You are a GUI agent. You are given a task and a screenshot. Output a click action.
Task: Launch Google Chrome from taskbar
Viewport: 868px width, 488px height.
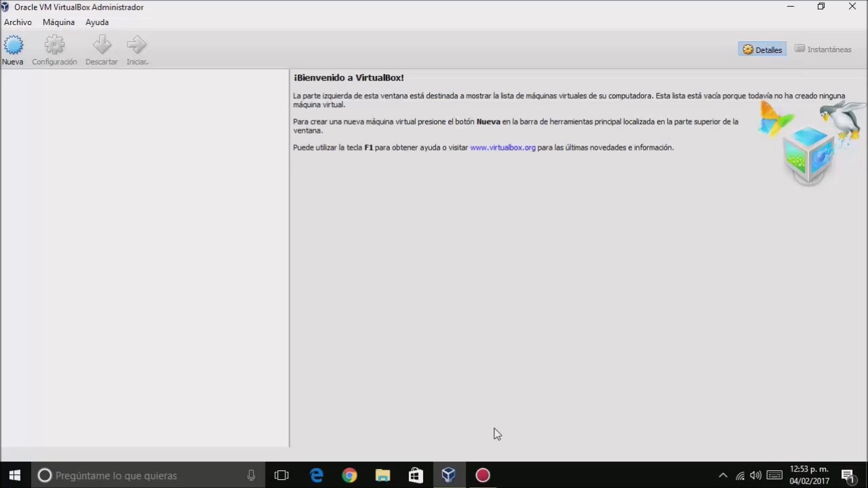(349, 475)
